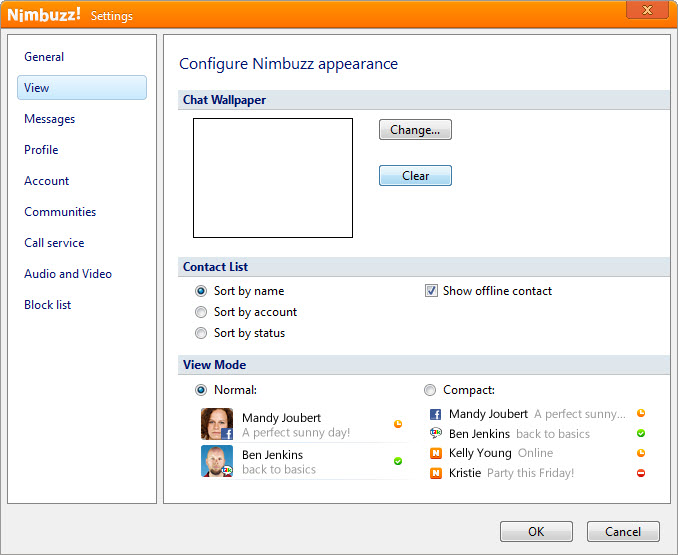Image resolution: width=678 pixels, height=555 pixels.
Task: Click the Google Talk icon beside compact Ben Jenkins
Action: [435, 433]
